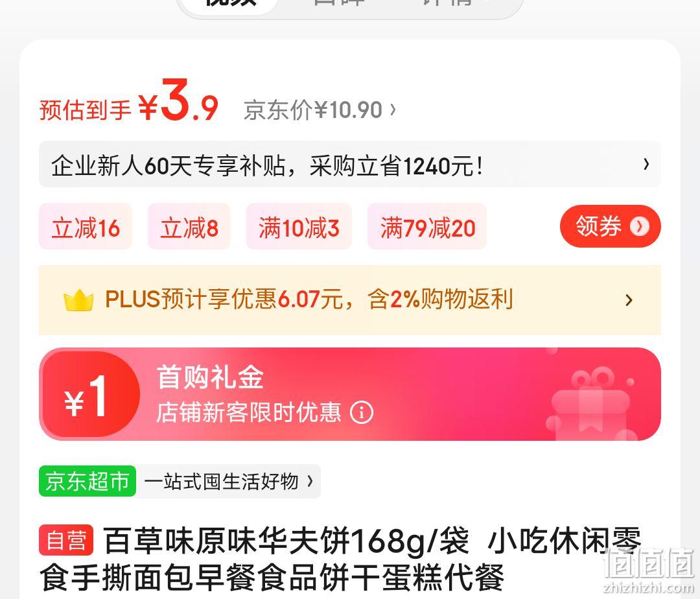700x599 pixels.
Task: Select the 立减8 coupon tag
Action: point(189,227)
